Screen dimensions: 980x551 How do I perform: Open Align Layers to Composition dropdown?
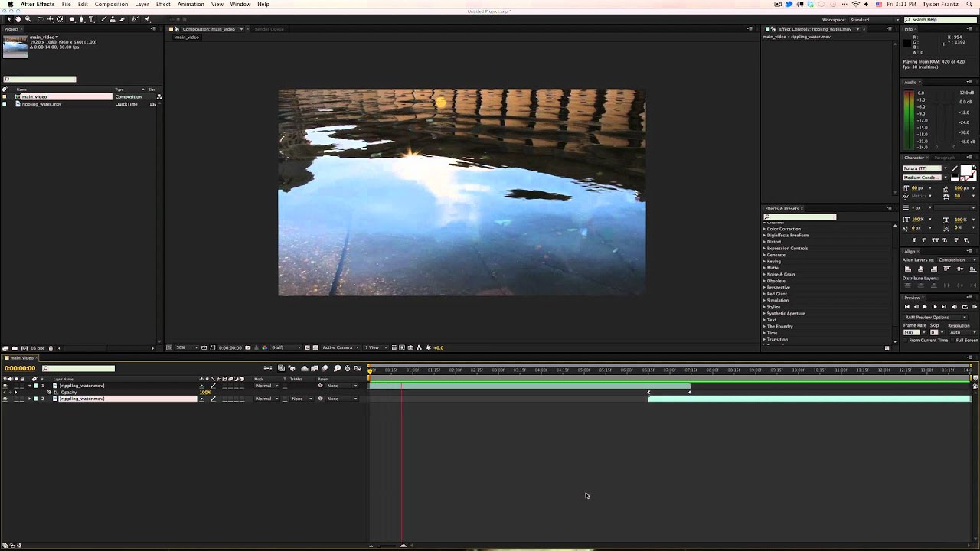click(958, 259)
